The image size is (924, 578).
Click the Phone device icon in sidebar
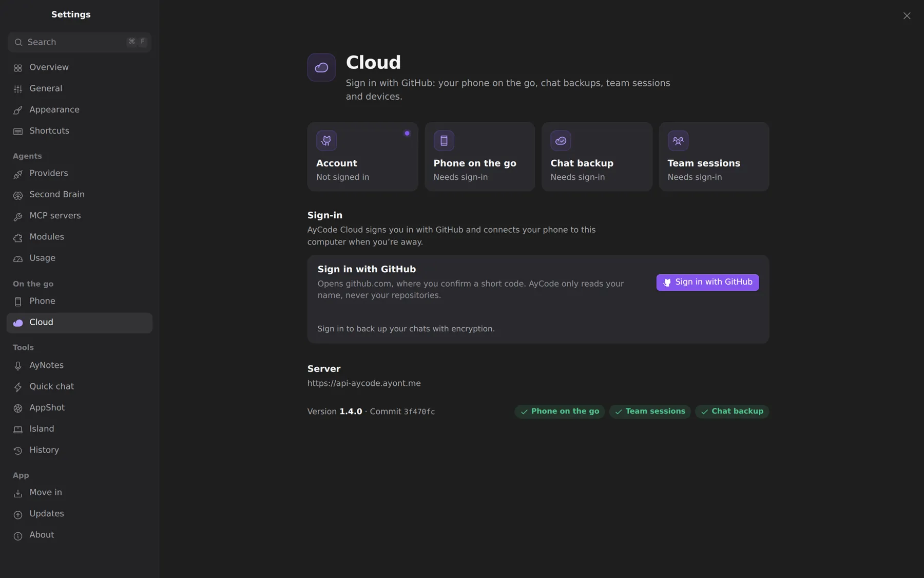(x=18, y=302)
